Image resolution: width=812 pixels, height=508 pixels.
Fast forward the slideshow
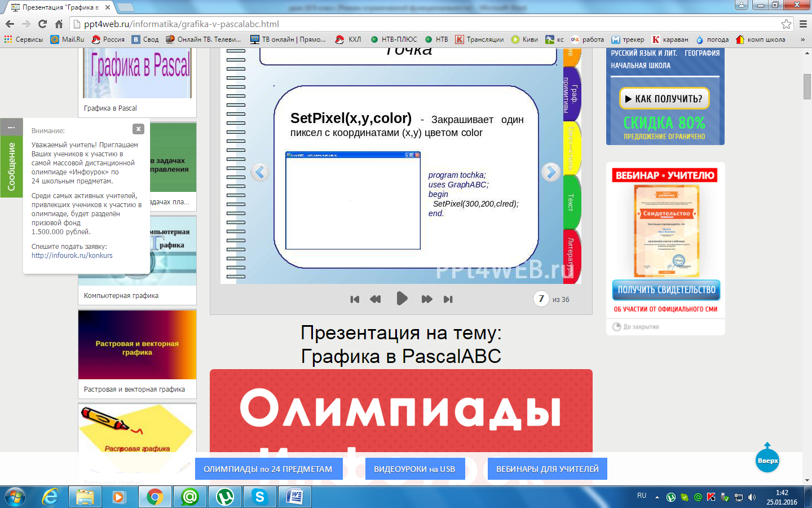point(427,299)
